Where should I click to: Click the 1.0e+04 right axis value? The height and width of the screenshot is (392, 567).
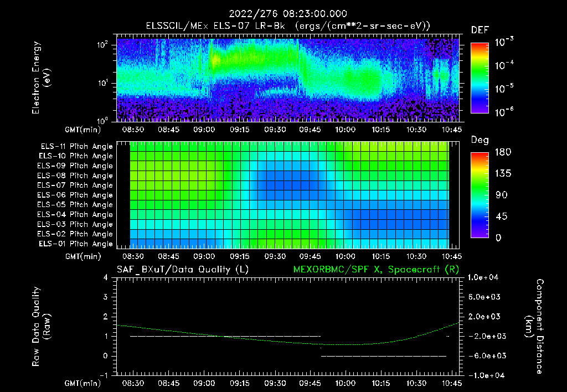(483, 277)
